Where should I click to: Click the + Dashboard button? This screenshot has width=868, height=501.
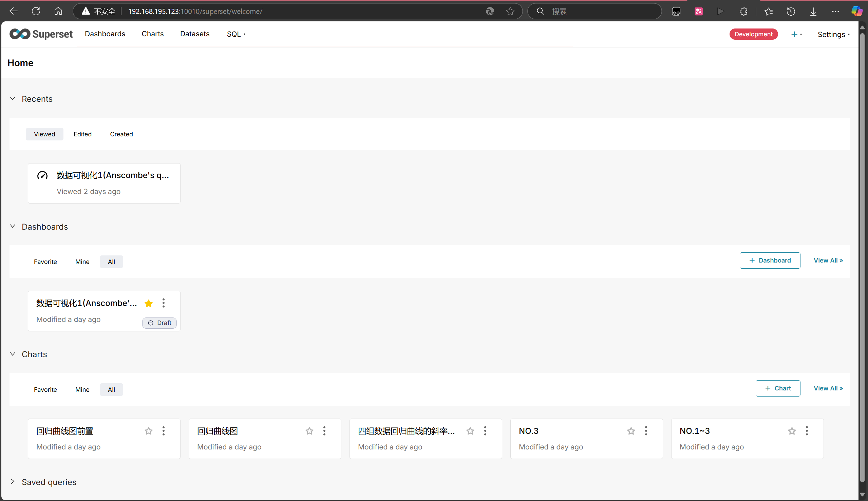[770, 261]
